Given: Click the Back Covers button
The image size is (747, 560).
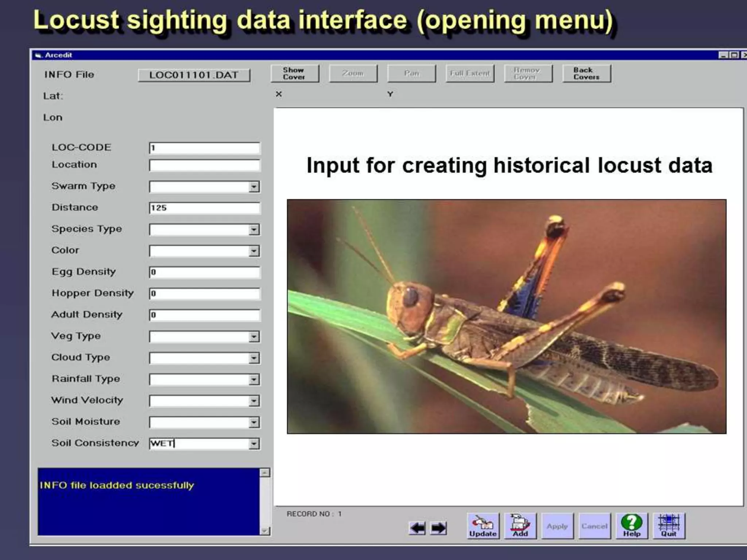Looking at the screenshot, I should click(586, 73).
